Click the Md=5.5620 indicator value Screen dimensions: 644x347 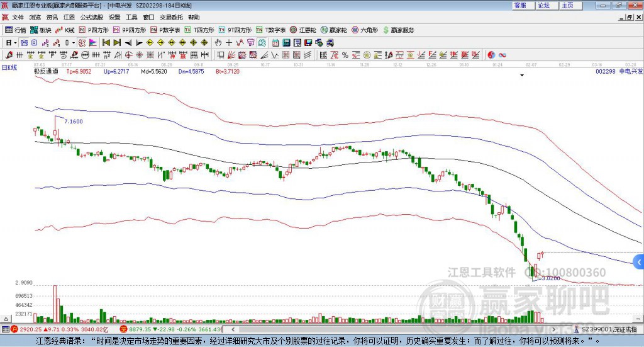(x=154, y=72)
